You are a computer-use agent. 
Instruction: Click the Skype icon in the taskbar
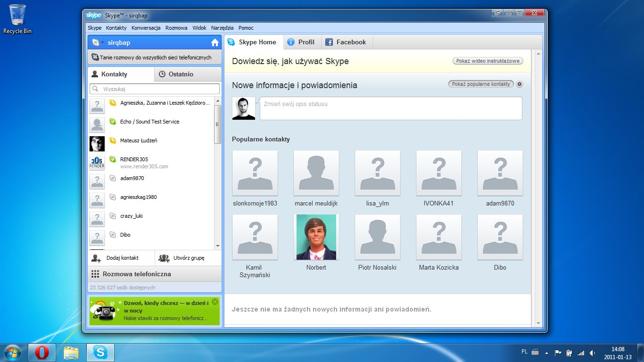tap(100, 352)
